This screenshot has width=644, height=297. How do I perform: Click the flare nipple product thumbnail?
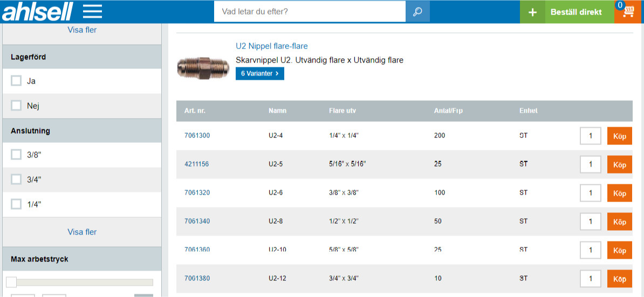coord(196,67)
